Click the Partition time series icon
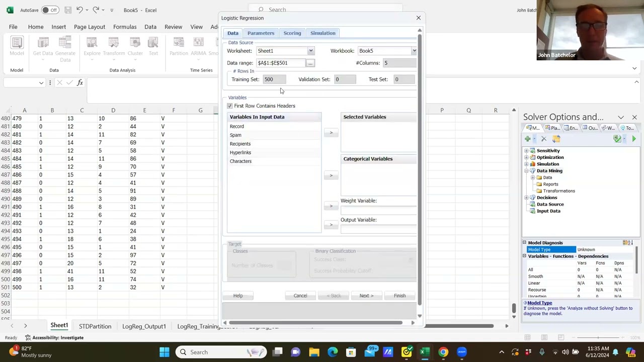This screenshot has width=644, height=362. point(179,46)
